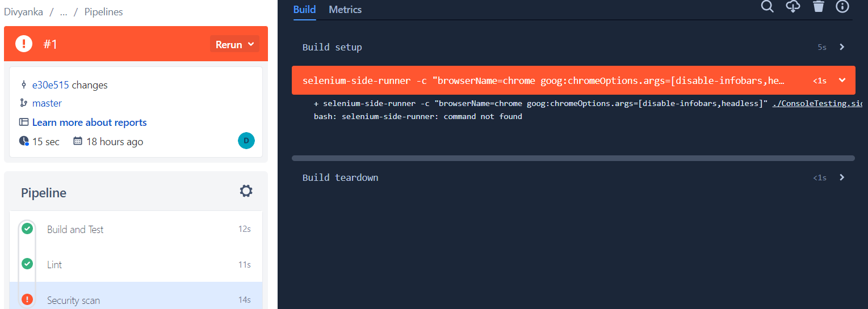Select the Build and Test step
The width and height of the screenshot is (868, 309).
136,229
